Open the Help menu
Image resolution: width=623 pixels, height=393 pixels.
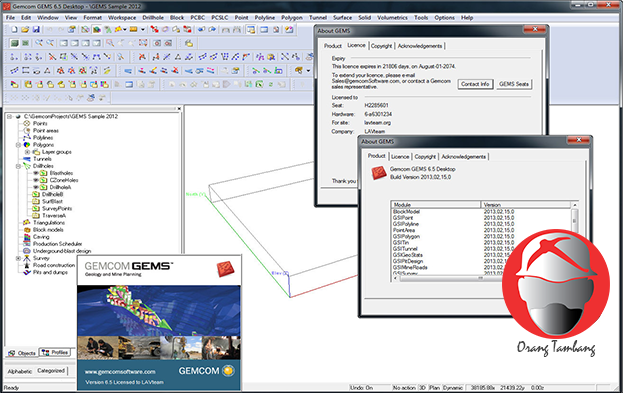click(x=467, y=17)
